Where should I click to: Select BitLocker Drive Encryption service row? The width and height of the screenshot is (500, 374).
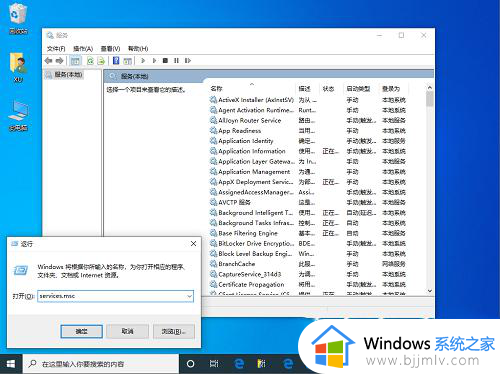(308, 243)
